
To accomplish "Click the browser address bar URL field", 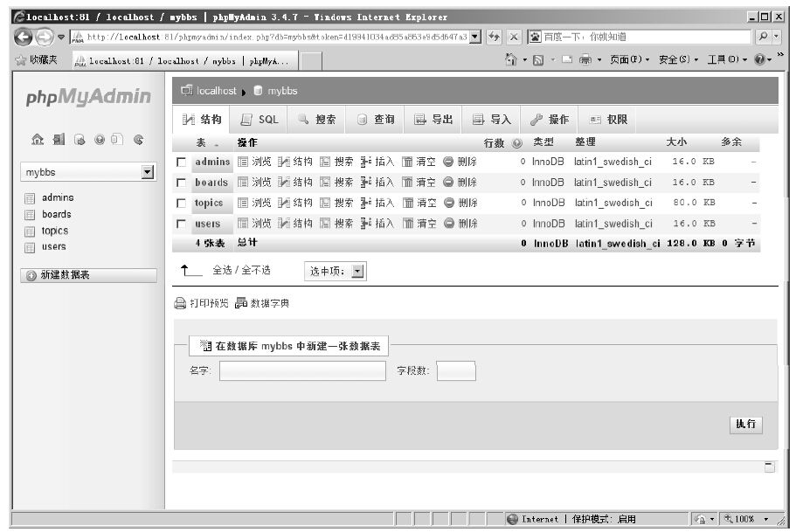I will click(277, 37).
